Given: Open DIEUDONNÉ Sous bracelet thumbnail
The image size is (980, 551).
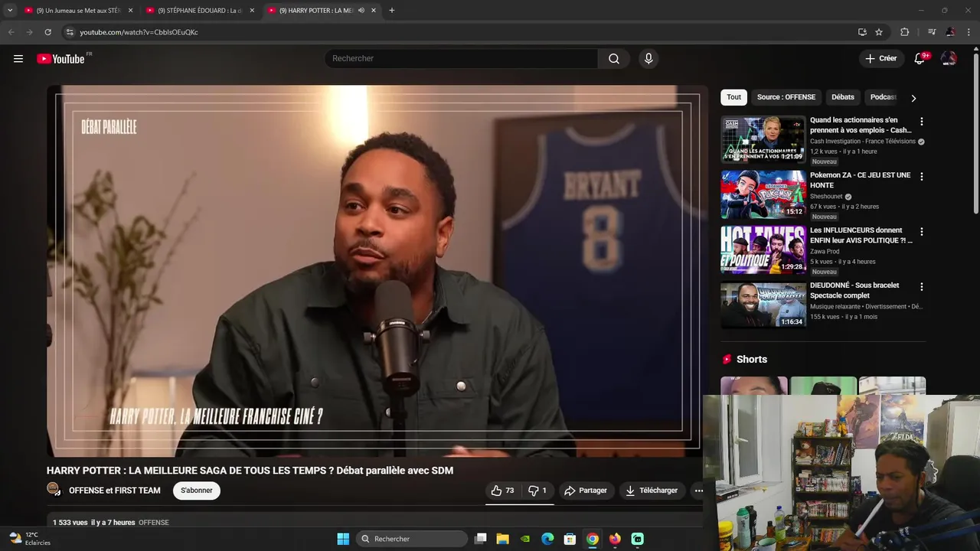Looking at the screenshot, I should (763, 305).
